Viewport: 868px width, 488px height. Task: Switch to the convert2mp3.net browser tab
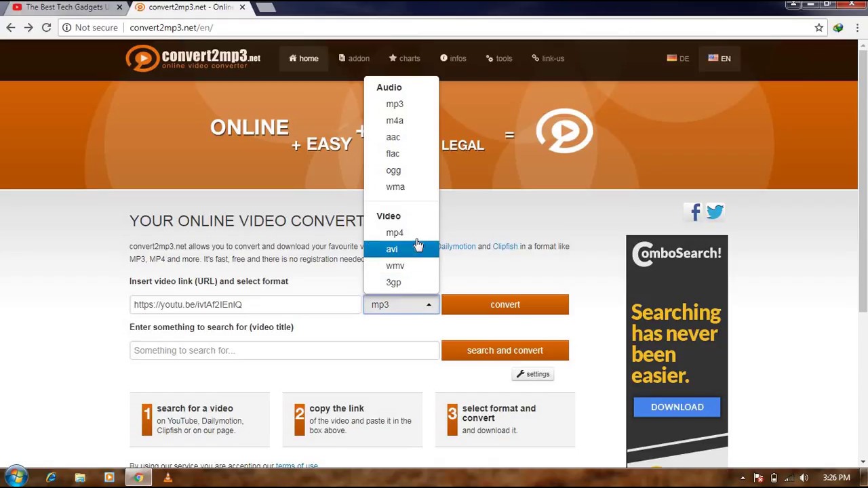pos(190,7)
